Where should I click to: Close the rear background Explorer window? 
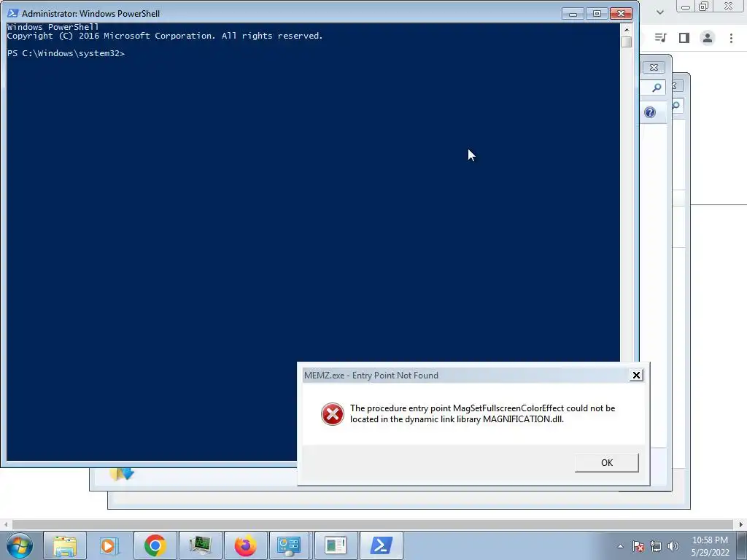click(x=676, y=86)
